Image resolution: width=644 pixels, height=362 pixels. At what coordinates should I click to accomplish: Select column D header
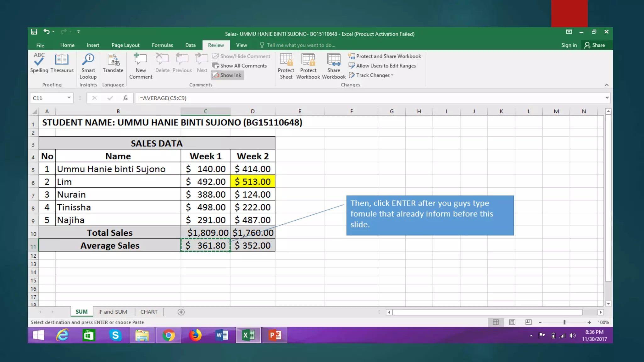click(x=253, y=111)
